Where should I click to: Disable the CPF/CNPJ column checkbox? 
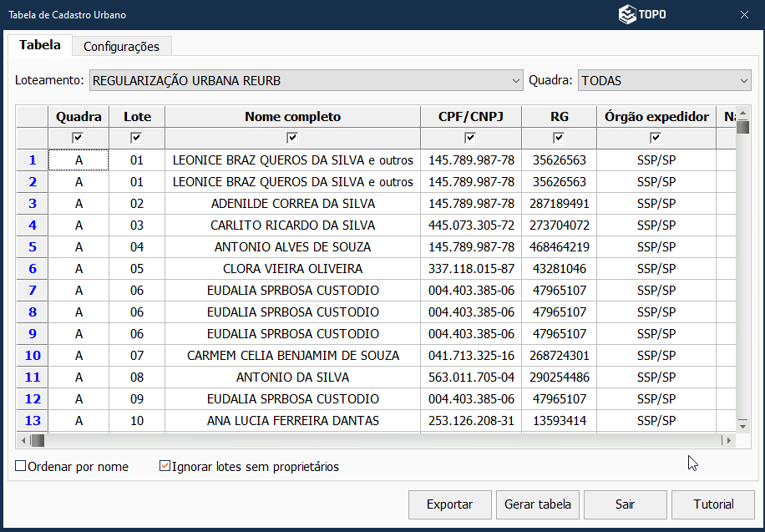pyautogui.click(x=470, y=138)
